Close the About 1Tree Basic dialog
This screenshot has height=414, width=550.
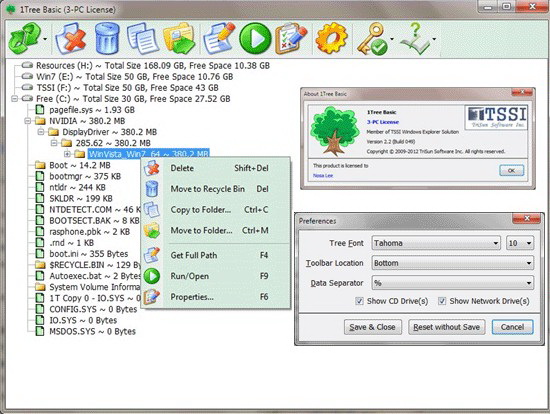[522, 92]
